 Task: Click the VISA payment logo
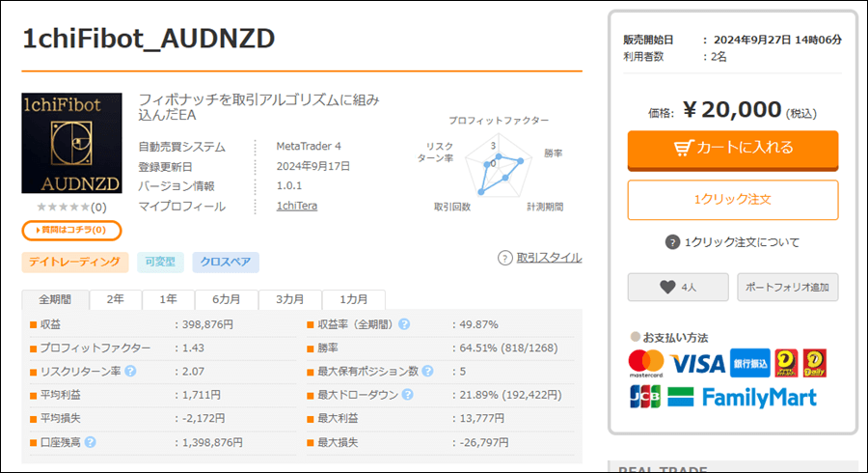[697, 363]
